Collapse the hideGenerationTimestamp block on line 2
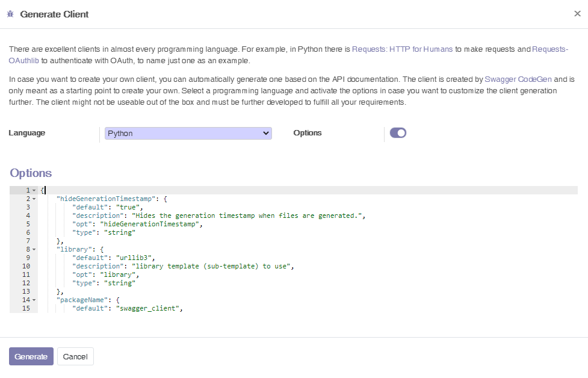Viewport: 588px width, 378px height. (34, 199)
